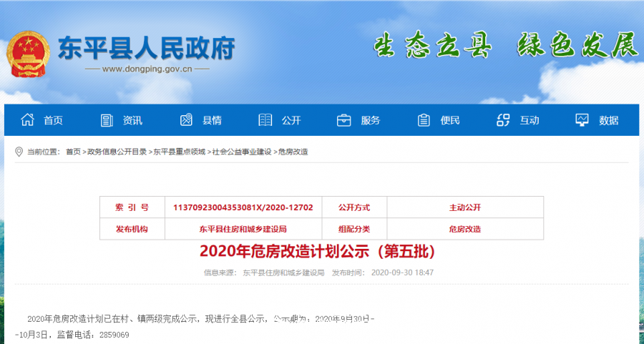
Task: Click the 东平县人民政府 site title
Action: pos(147,48)
